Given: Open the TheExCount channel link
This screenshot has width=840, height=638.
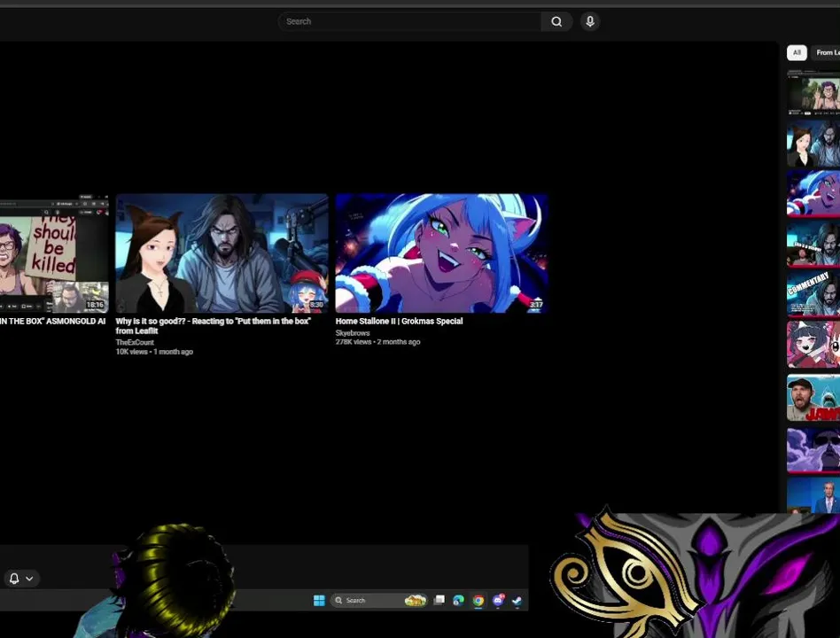Looking at the screenshot, I should tap(135, 342).
